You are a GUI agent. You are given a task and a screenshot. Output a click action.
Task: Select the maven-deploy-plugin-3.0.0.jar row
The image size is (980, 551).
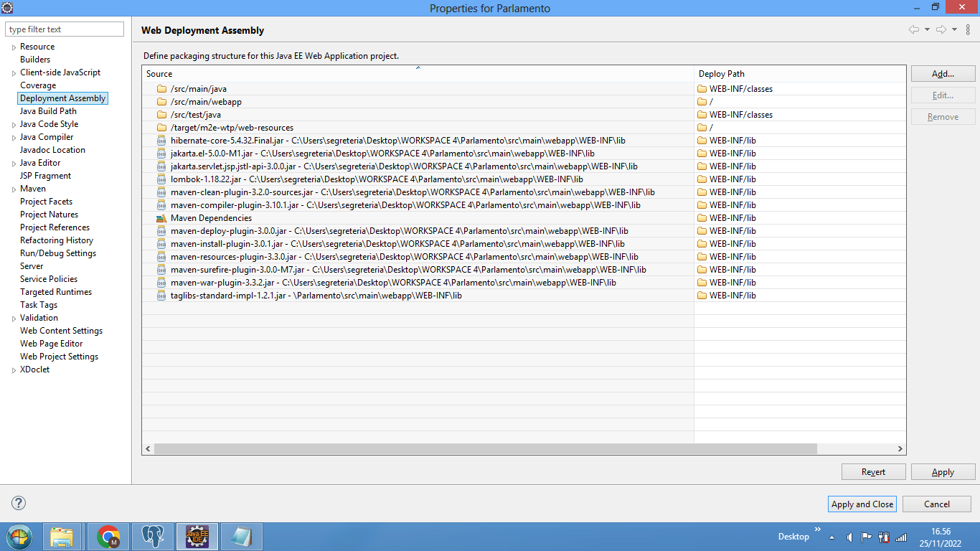[524, 231]
